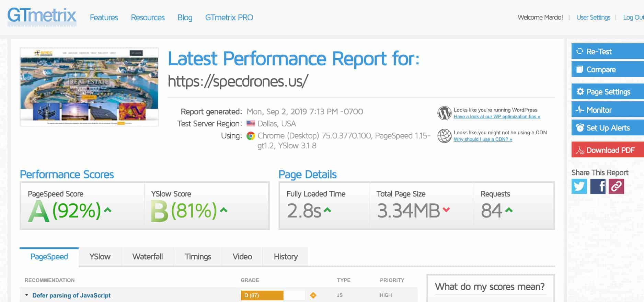Click Fully Loaded Time arrow
Screen dimensions: 644x302
coord(327,210)
